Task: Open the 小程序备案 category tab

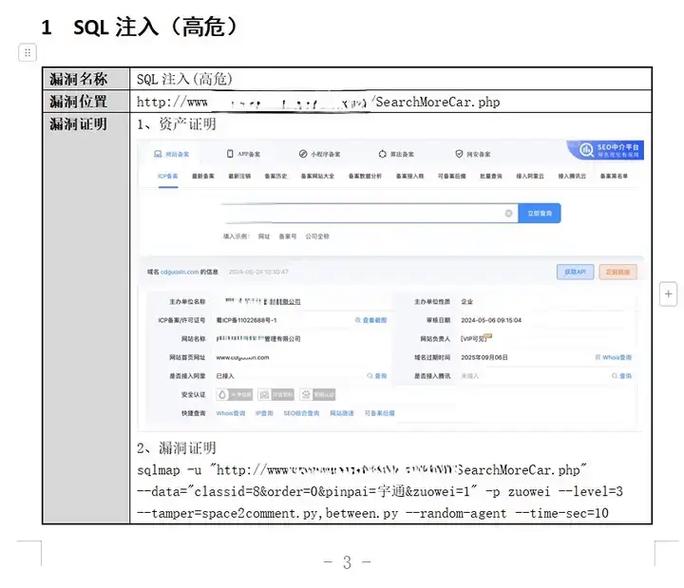Action: click(320, 154)
